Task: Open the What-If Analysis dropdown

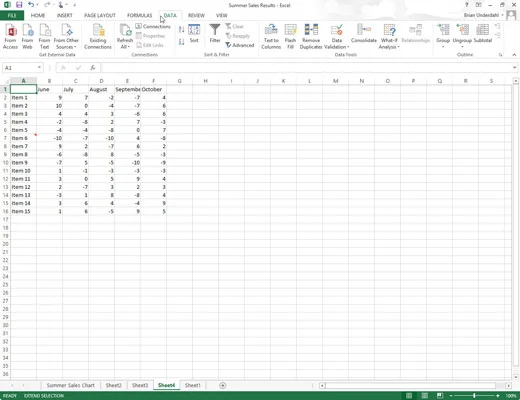Action: pos(389,37)
